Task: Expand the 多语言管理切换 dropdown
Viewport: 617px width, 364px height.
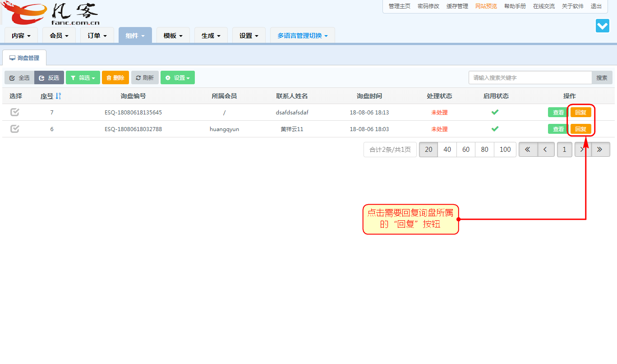Action: point(302,36)
